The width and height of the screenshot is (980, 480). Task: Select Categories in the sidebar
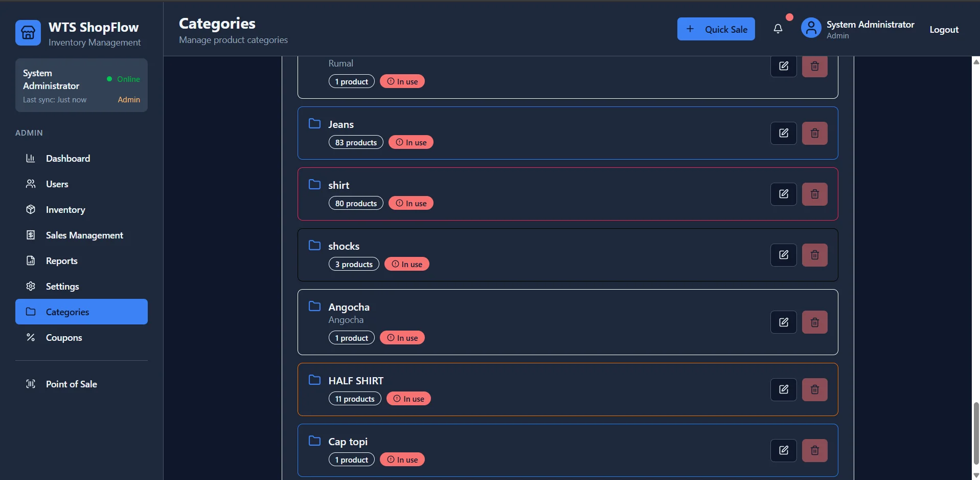click(x=81, y=312)
